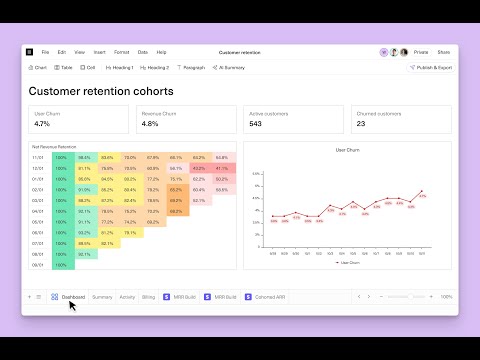Click the Customer retention document title
Image resolution: width=480 pixels, height=360 pixels.
click(x=240, y=53)
